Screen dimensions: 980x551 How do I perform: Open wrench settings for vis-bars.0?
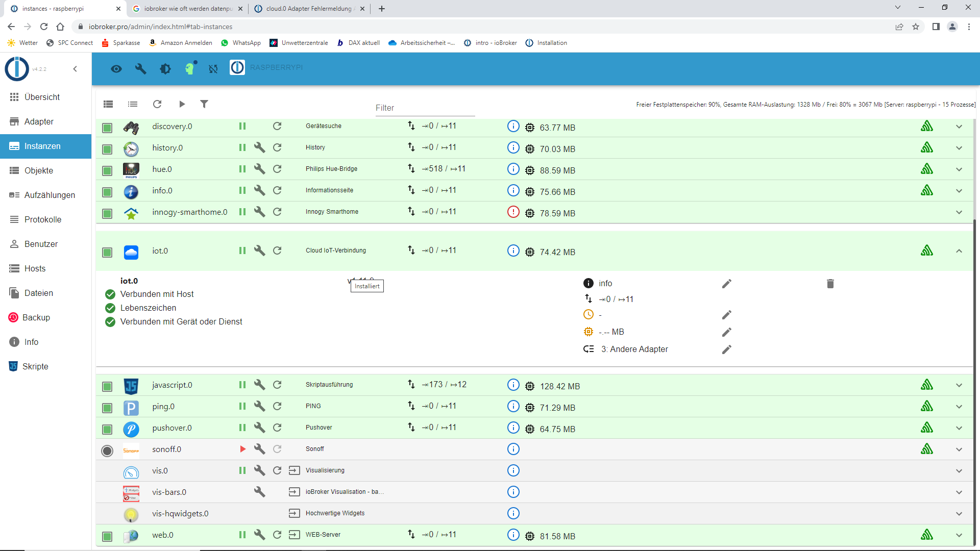pos(260,492)
